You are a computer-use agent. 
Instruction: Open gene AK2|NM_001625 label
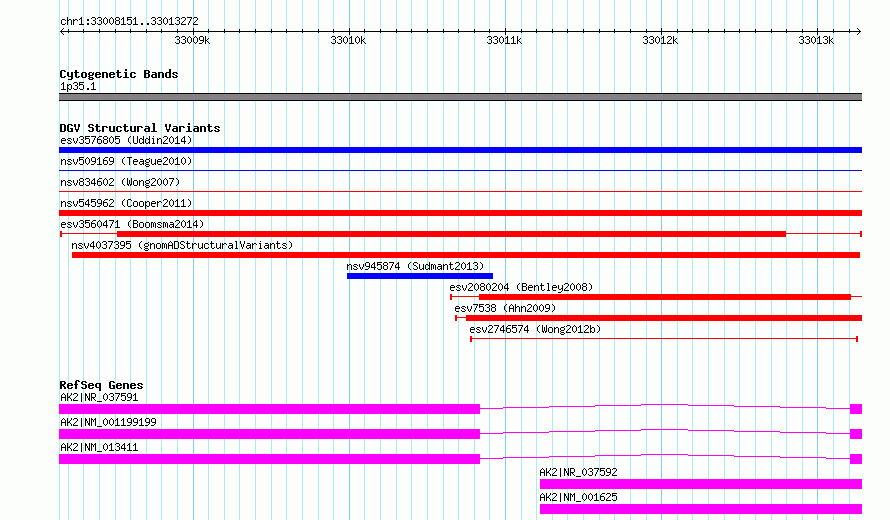click(578, 497)
